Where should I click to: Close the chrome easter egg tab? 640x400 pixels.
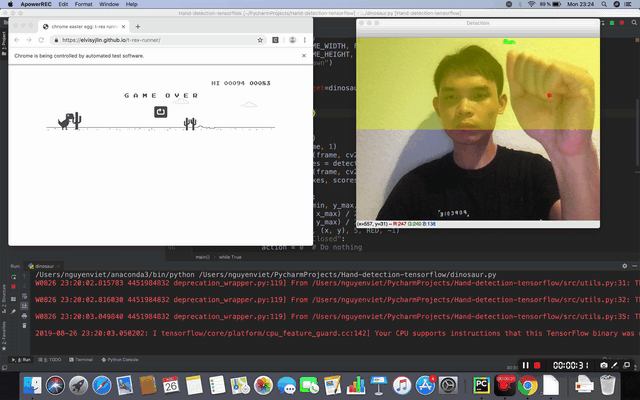click(x=123, y=27)
